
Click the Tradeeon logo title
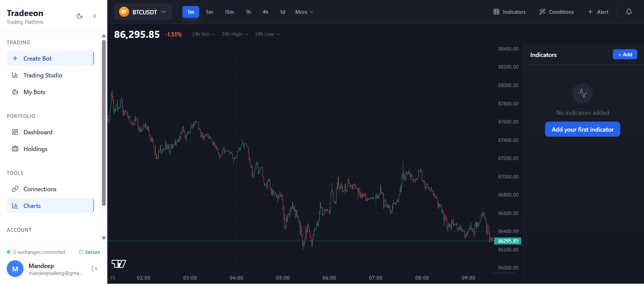(x=25, y=13)
